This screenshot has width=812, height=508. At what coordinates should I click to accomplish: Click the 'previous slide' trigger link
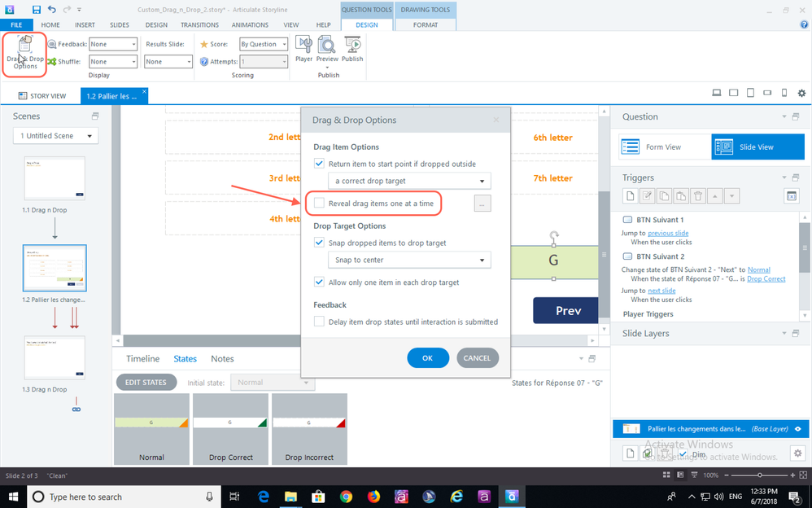tap(668, 234)
